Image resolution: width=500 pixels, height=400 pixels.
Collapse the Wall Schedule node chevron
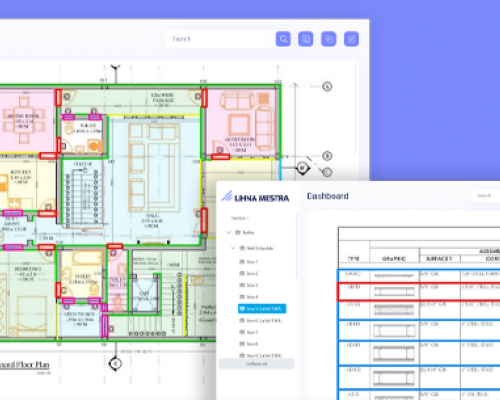tap(233, 248)
